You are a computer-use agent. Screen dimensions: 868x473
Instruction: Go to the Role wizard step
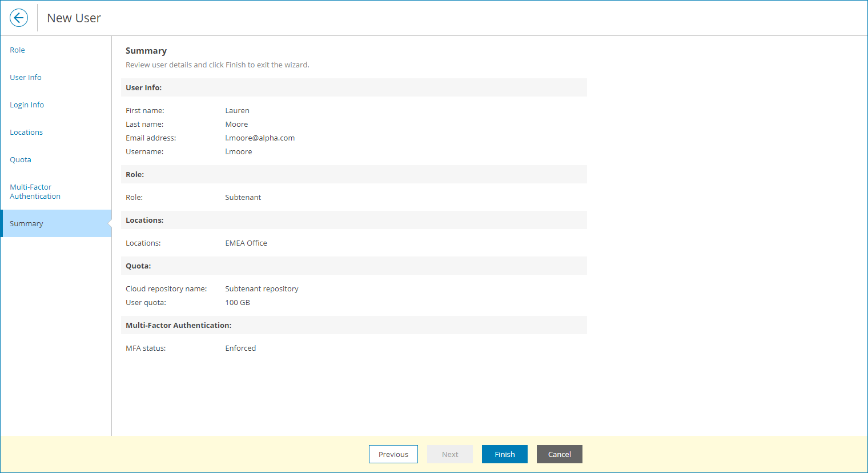(x=17, y=50)
